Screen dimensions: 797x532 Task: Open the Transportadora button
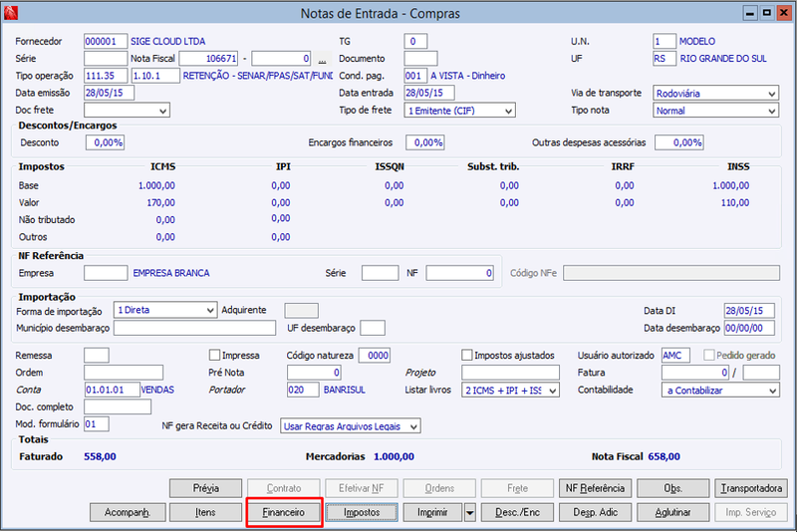pos(751,488)
